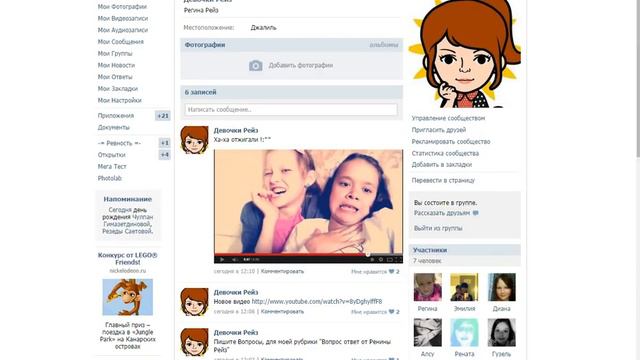Open Мои Настройки in the left menu
640x360 pixels.
click(x=120, y=100)
